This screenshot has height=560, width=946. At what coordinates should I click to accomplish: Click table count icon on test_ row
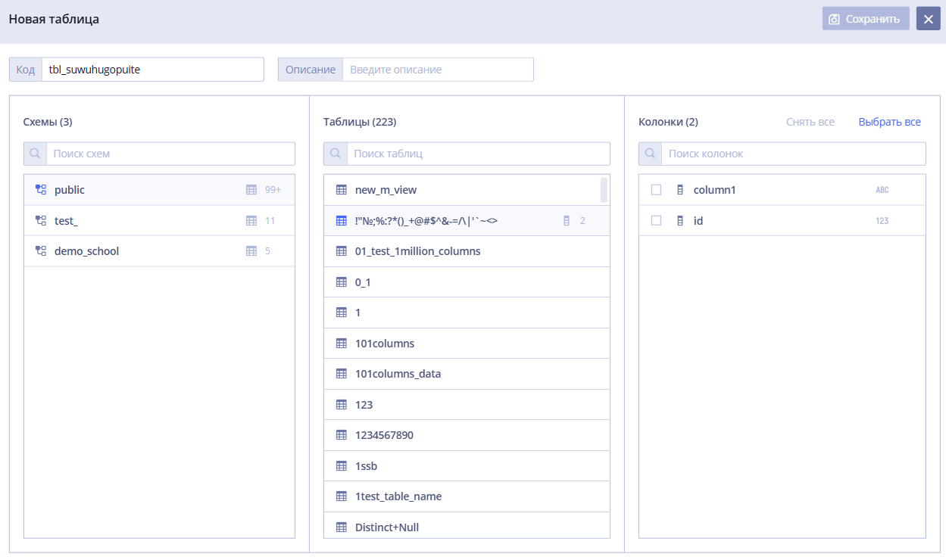[251, 221]
